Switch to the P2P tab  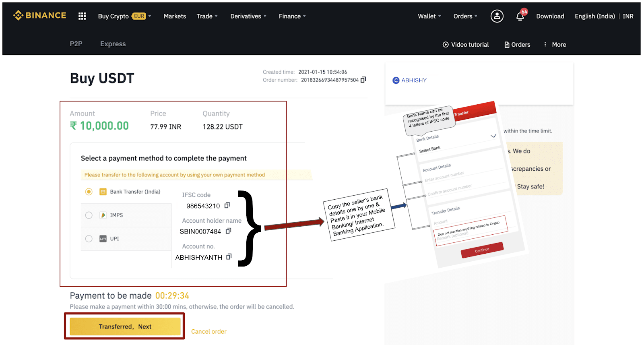coord(76,44)
